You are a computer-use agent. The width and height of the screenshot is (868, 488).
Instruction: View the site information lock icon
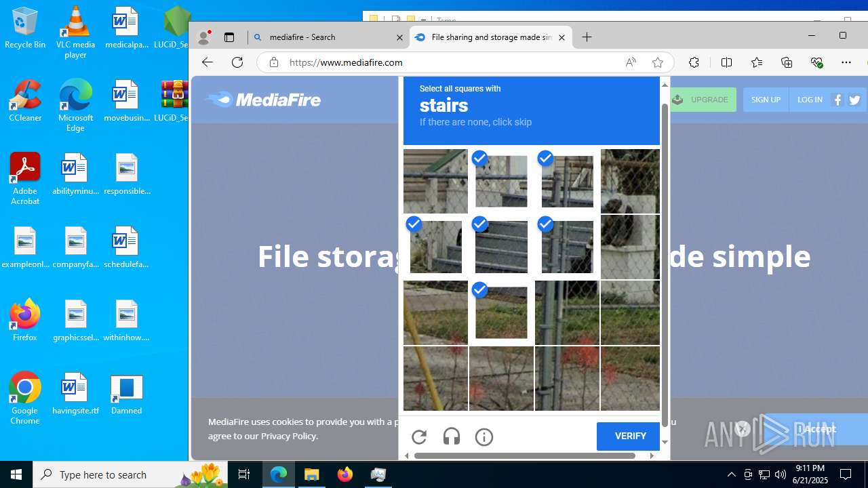point(274,62)
